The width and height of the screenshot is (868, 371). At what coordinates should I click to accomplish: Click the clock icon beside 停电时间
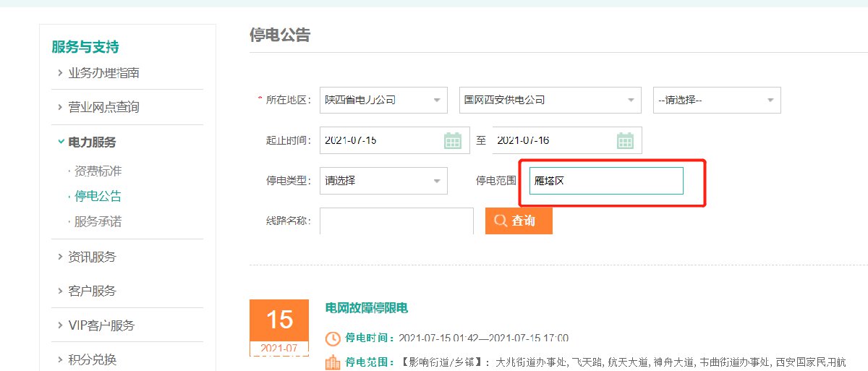click(333, 338)
